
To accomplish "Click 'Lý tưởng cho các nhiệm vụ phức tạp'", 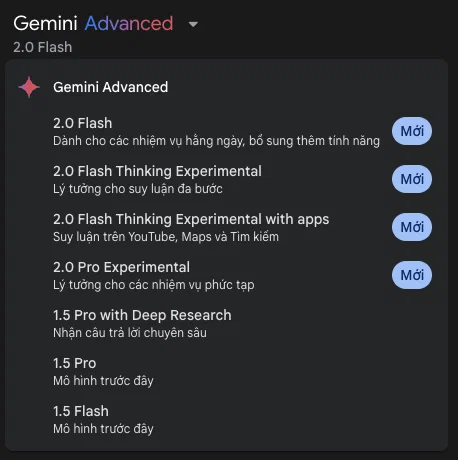I will [154, 285].
